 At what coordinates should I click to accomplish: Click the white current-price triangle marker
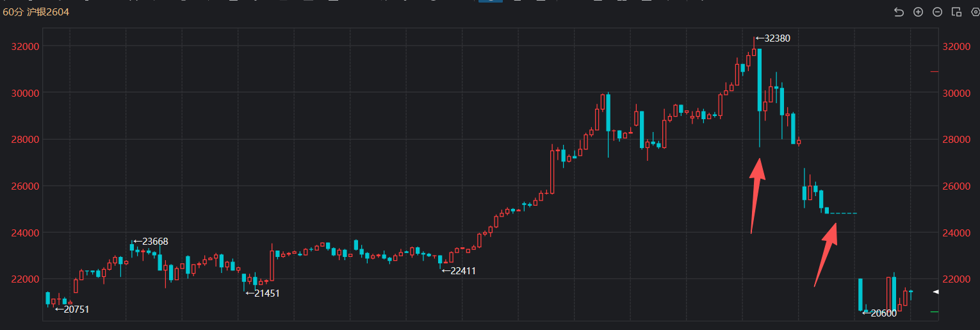[x=936, y=292]
